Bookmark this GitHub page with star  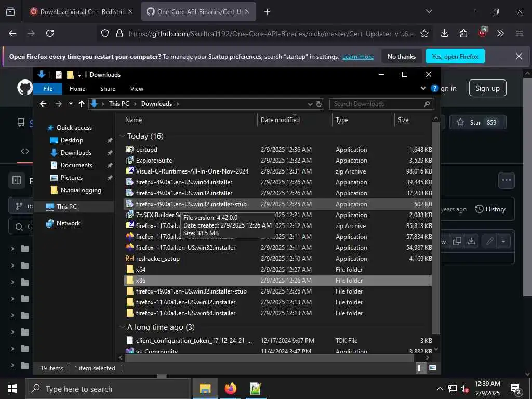point(424,33)
